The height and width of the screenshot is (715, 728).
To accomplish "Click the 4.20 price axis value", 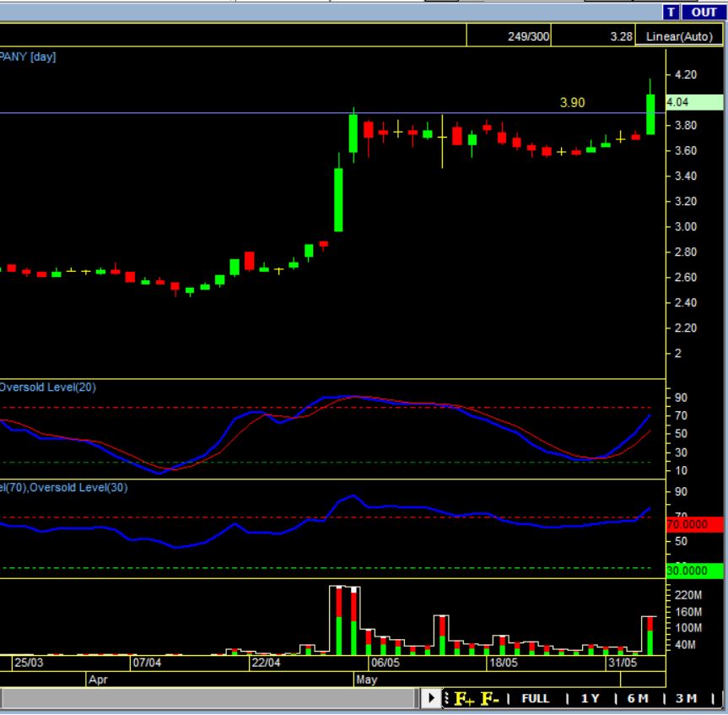I will (x=685, y=75).
